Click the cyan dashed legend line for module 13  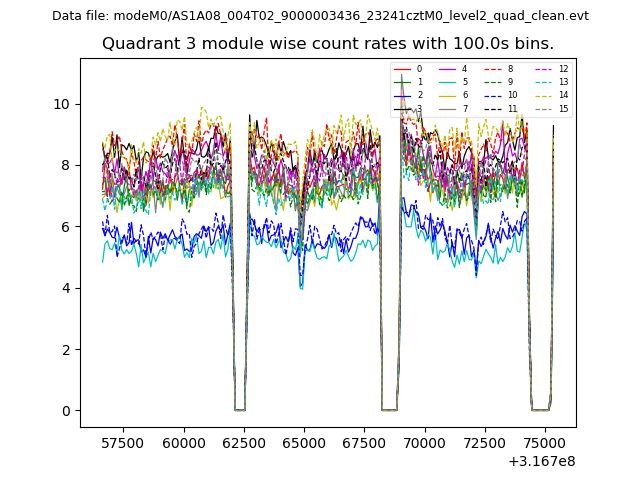coord(542,82)
